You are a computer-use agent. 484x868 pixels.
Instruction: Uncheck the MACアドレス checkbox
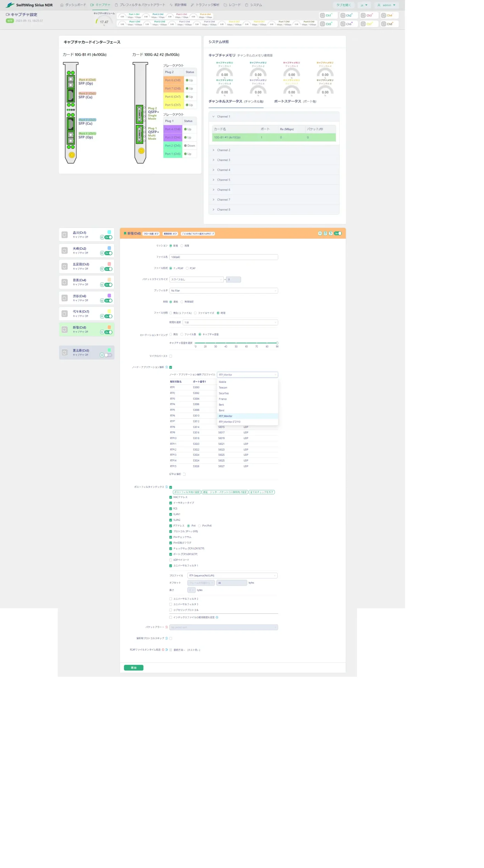tap(170, 497)
